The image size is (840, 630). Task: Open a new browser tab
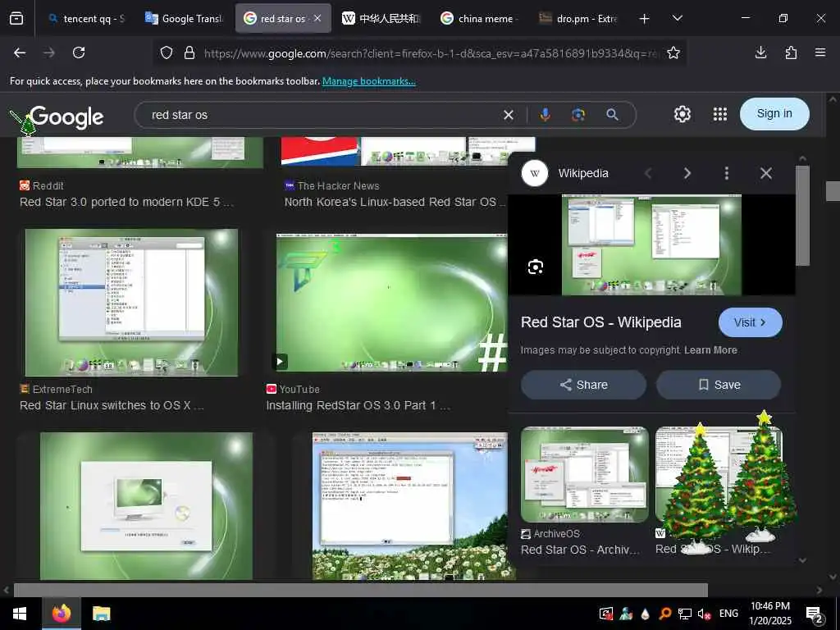[x=645, y=19]
